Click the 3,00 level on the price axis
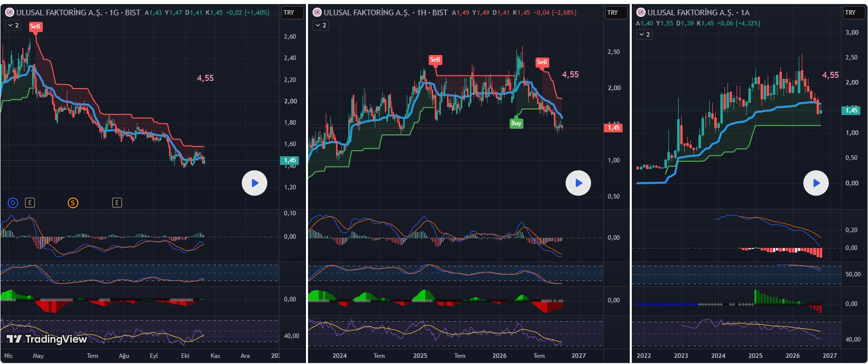The image size is (868, 364). (x=852, y=33)
